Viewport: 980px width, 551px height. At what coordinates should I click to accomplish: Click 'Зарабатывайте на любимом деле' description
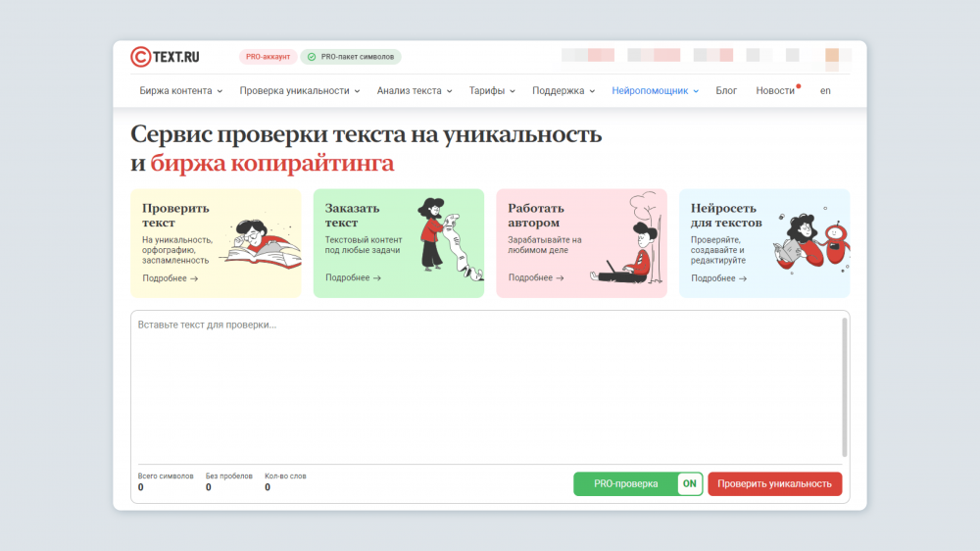tap(544, 244)
